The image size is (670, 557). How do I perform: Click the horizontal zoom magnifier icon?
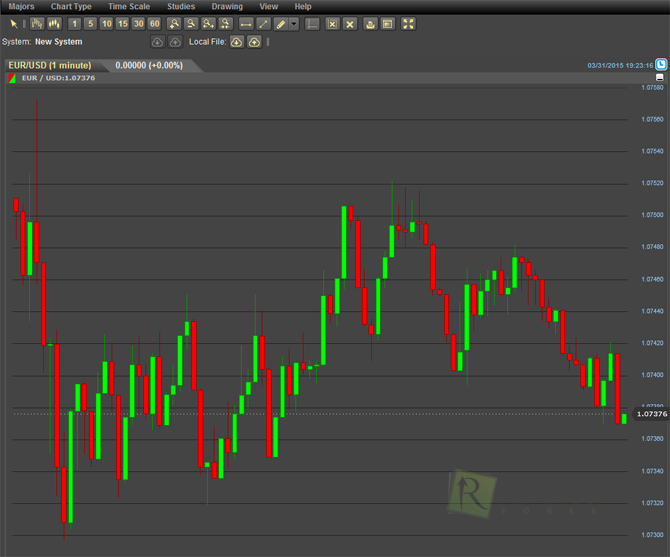(x=208, y=24)
